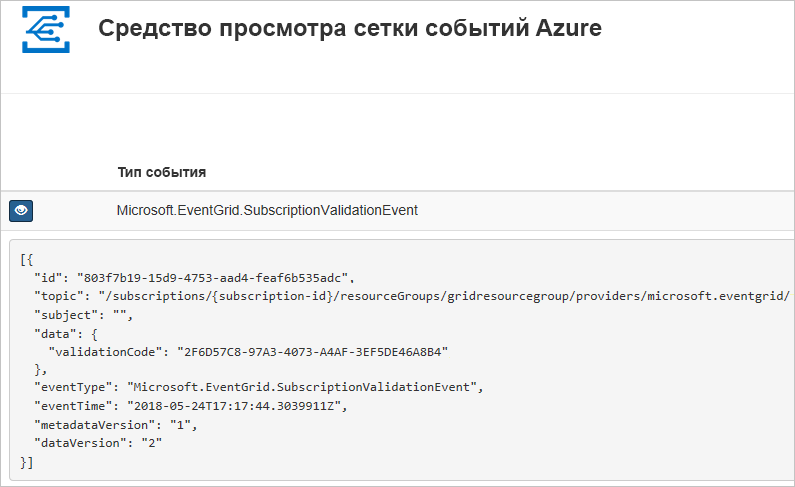Click the "metadataVersion": "1" line
This screenshot has height=487, width=795.
pyautogui.click(x=115, y=425)
